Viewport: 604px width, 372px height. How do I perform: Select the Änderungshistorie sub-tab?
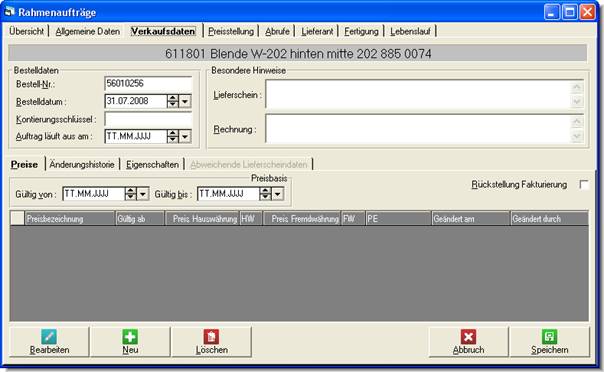click(x=82, y=164)
